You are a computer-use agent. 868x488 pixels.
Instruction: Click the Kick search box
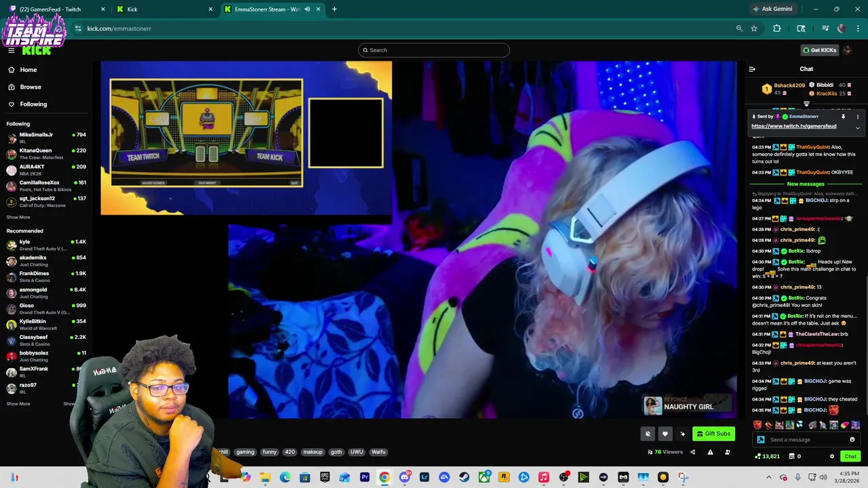tap(434, 50)
